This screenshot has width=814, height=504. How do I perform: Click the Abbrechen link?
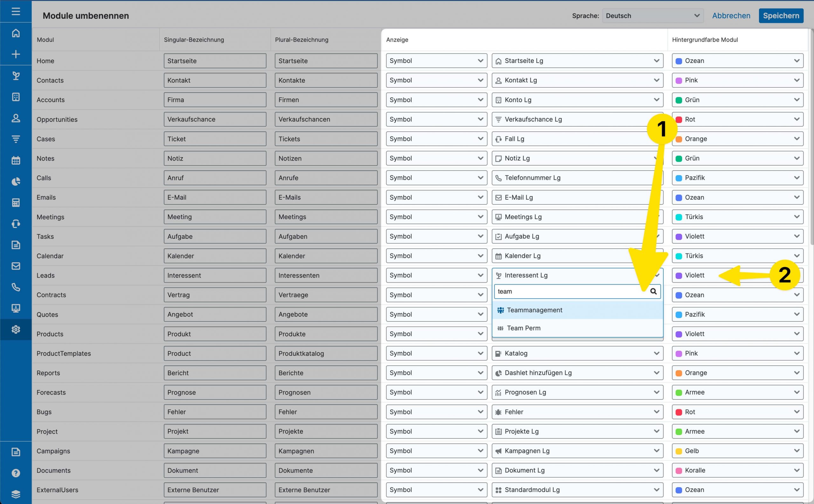[731, 16]
